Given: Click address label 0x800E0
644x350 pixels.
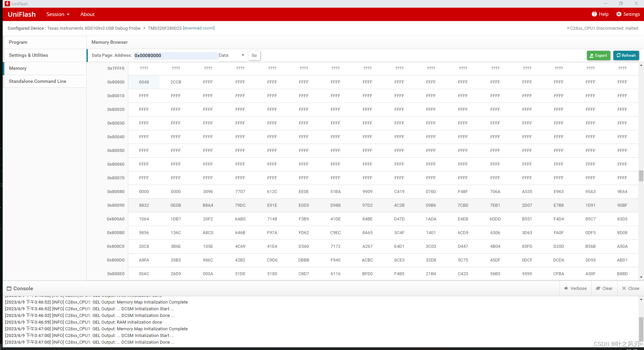Looking at the screenshot, I should (116, 274).
